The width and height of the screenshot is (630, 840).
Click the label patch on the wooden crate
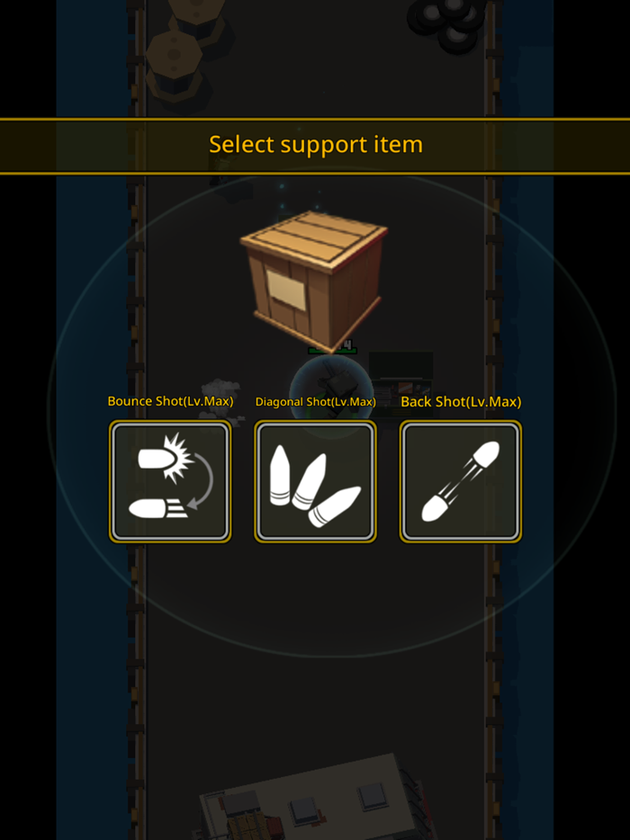pyautogui.click(x=286, y=291)
